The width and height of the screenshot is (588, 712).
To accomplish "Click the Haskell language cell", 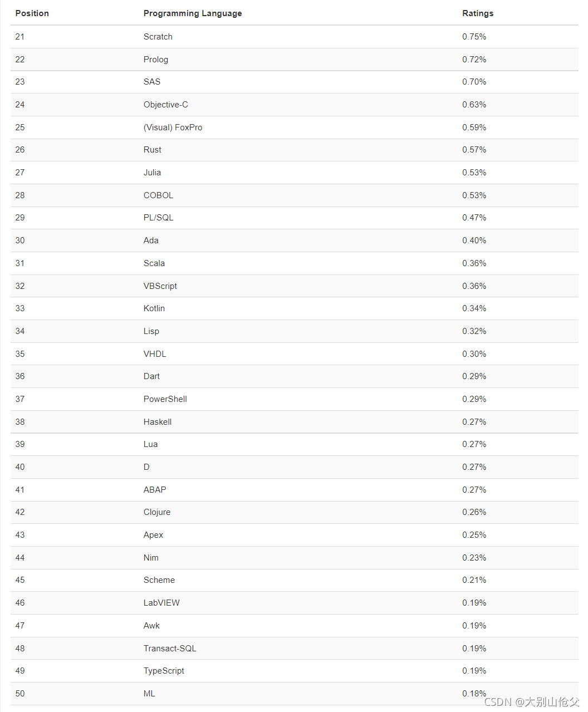I will [158, 422].
